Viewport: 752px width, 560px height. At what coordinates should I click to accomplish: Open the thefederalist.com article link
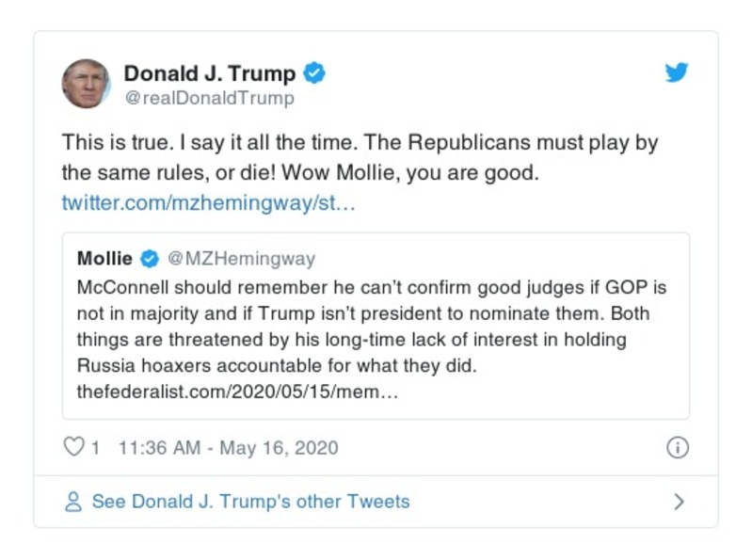tap(237, 392)
